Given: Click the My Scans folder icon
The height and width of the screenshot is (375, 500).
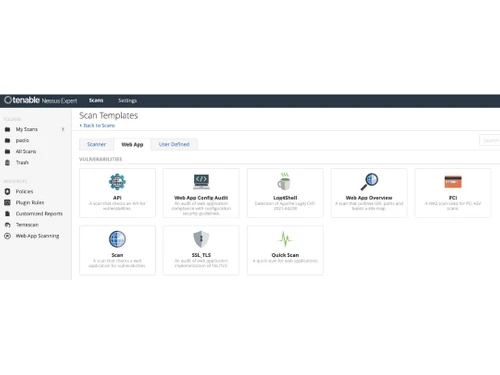Looking at the screenshot, I should click(7, 129).
